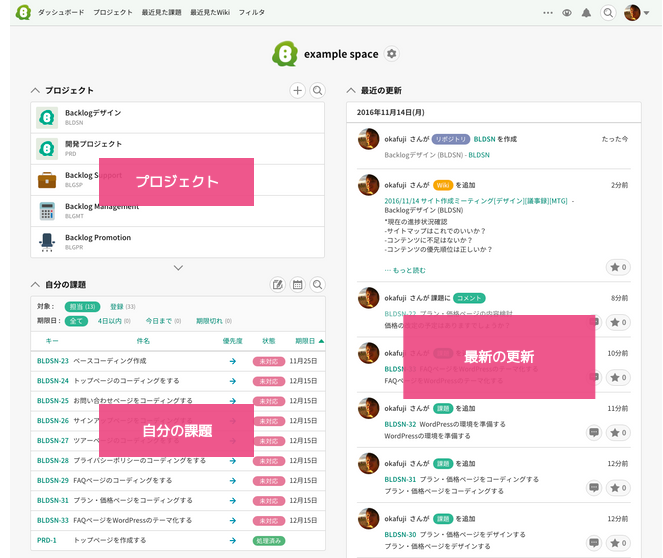Open the user avatar menu in the top bar

point(636,13)
